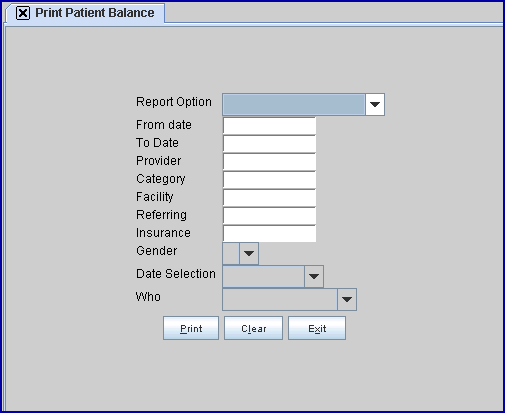Close the Print Patient Balance tab
The height and width of the screenshot is (413, 505).
[23, 13]
